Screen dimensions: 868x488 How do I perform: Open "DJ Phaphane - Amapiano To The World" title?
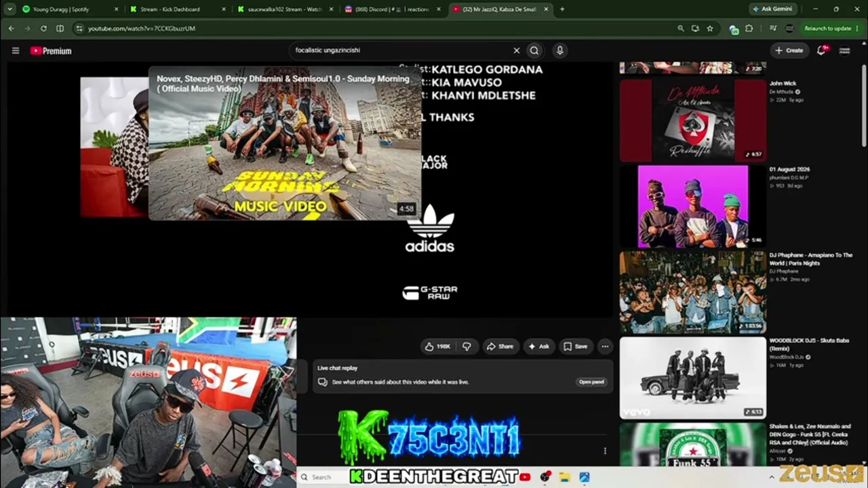tap(811, 259)
